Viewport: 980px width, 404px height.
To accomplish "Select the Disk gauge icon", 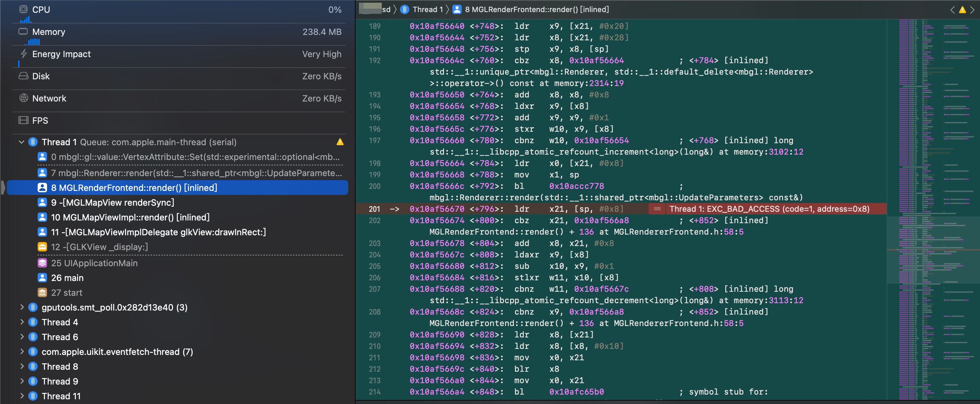I will [x=23, y=76].
